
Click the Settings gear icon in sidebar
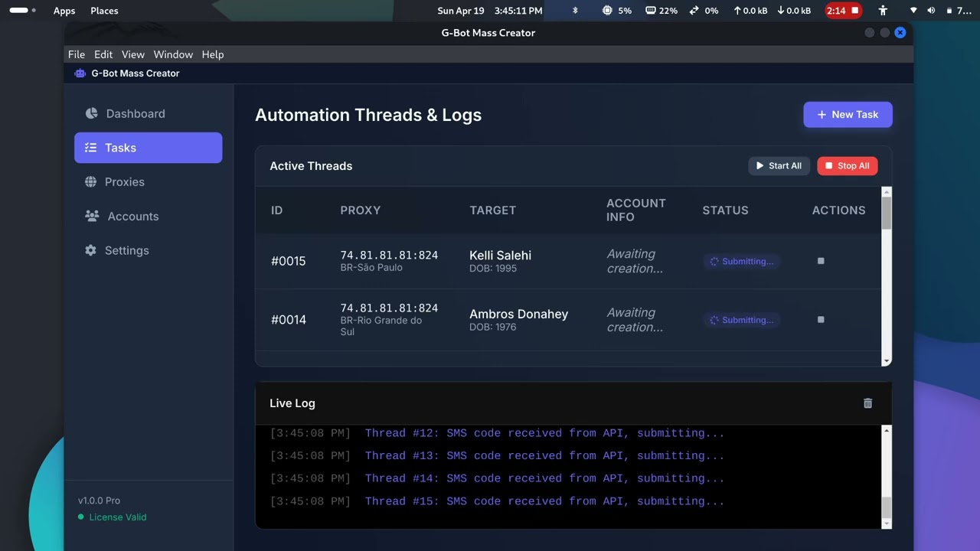90,250
